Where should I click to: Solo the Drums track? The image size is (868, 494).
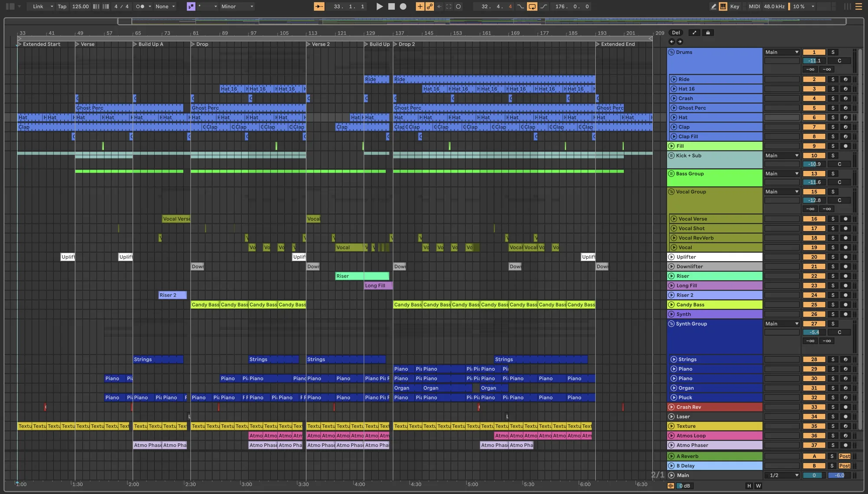[833, 52]
